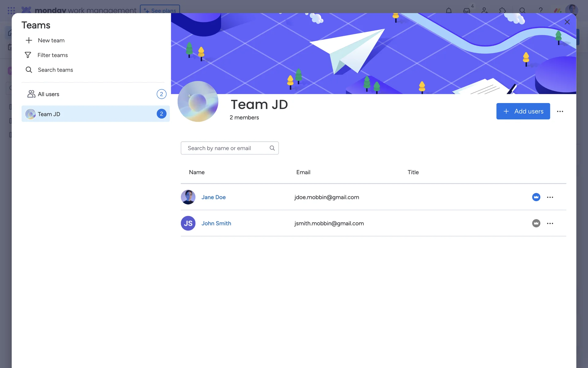
Task: Click the notifications bell icon
Action: (449, 10)
